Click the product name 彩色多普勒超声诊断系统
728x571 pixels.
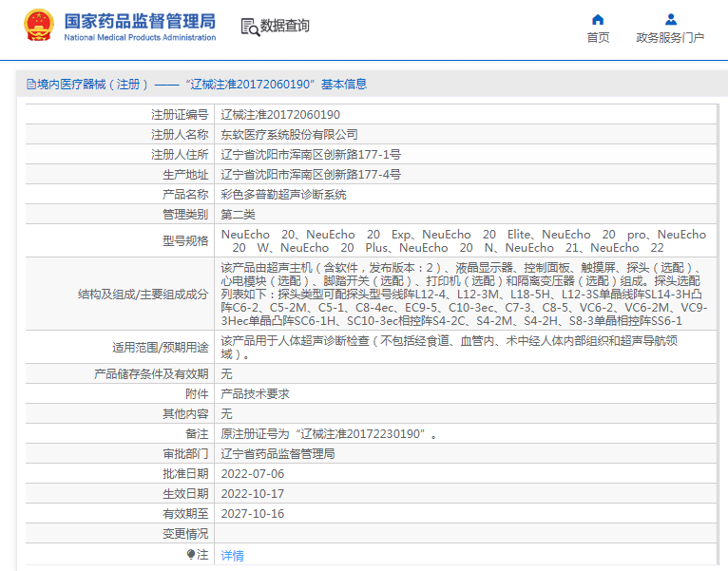tap(283, 195)
